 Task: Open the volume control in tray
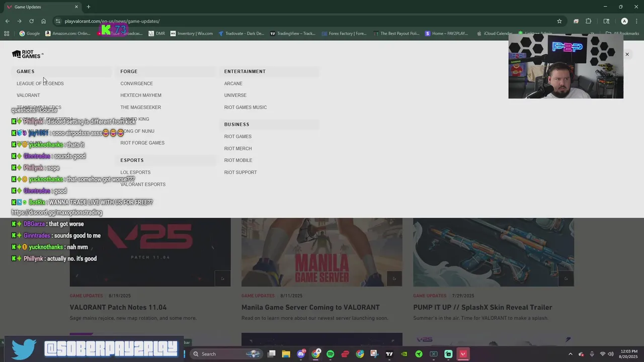611,354
